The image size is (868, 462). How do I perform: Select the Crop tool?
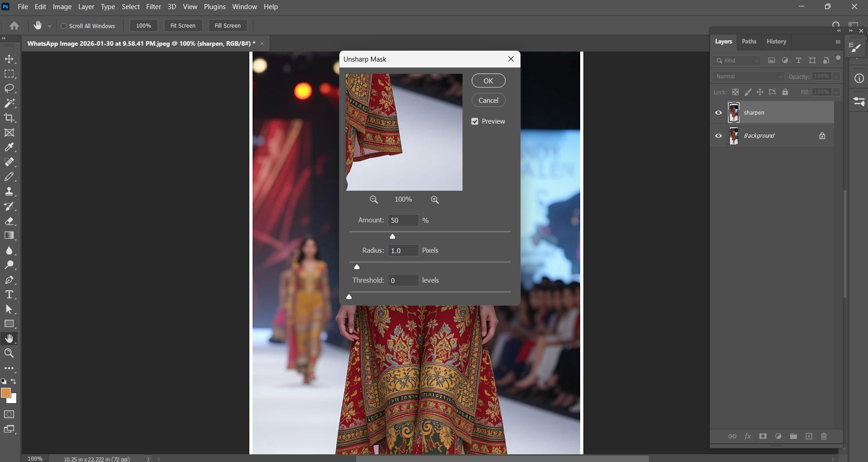point(9,118)
